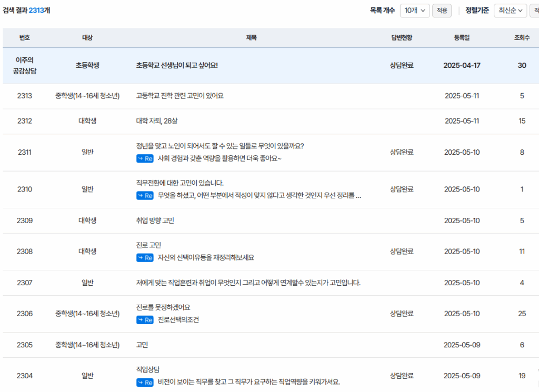
Task: Click the 대상 column header
Action: 87,38
